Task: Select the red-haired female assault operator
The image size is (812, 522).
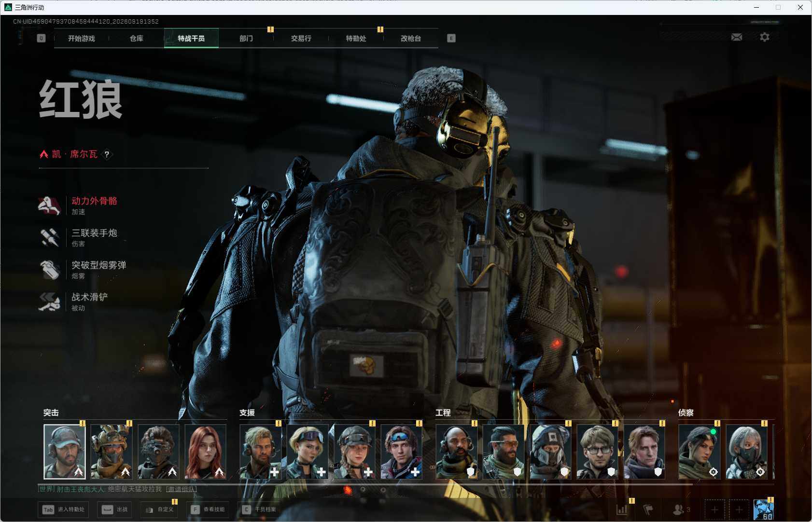Action: pyautogui.click(x=206, y=452)
